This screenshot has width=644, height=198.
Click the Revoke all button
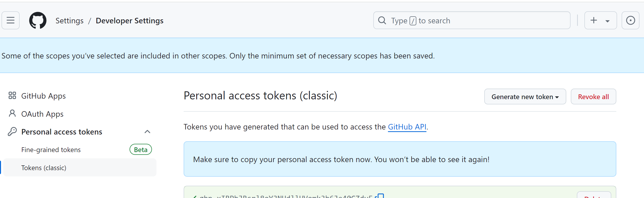[593, 96]
